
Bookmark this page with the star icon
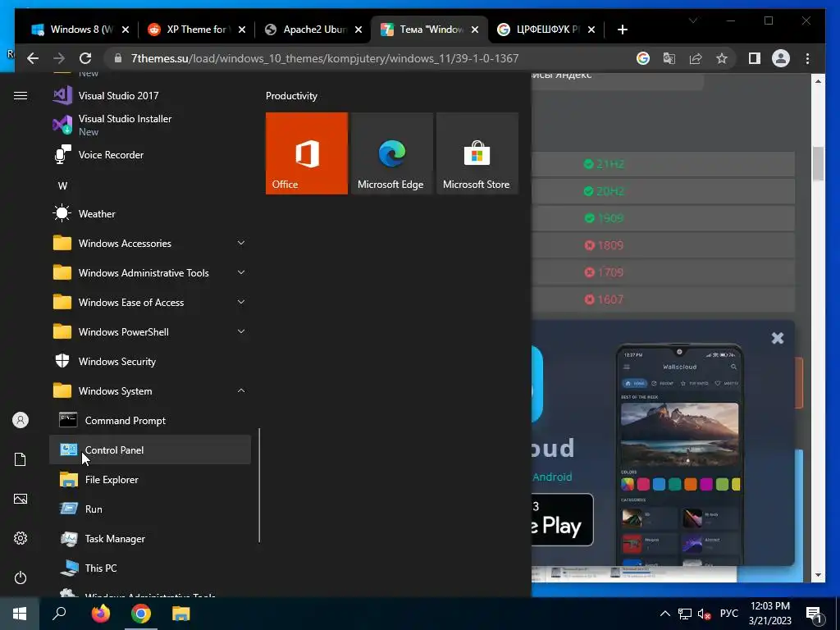[722, 58]
